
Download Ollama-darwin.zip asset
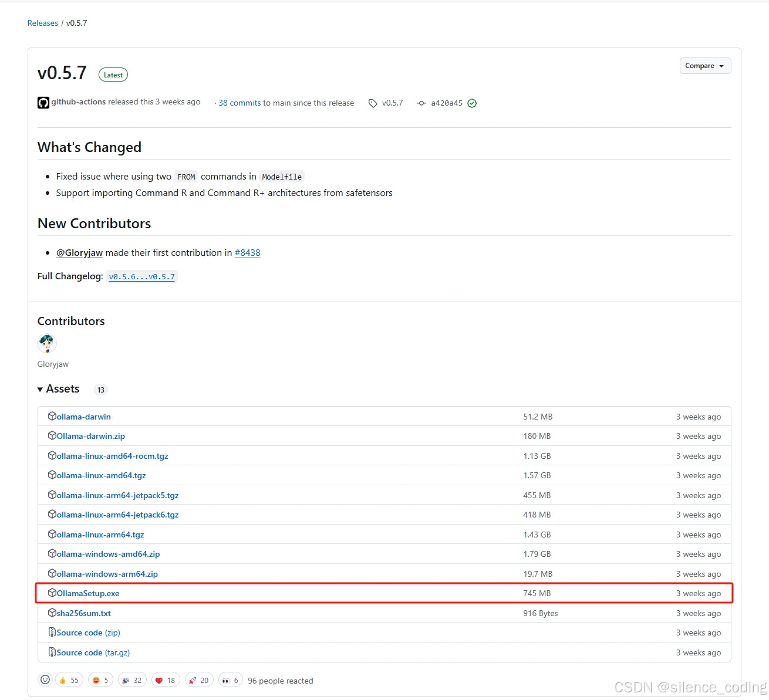point(91,436)
